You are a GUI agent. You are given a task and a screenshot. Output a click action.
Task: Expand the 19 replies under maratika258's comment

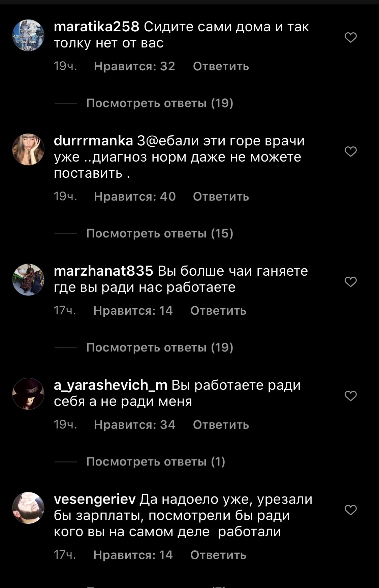click(x=160, y=103)
